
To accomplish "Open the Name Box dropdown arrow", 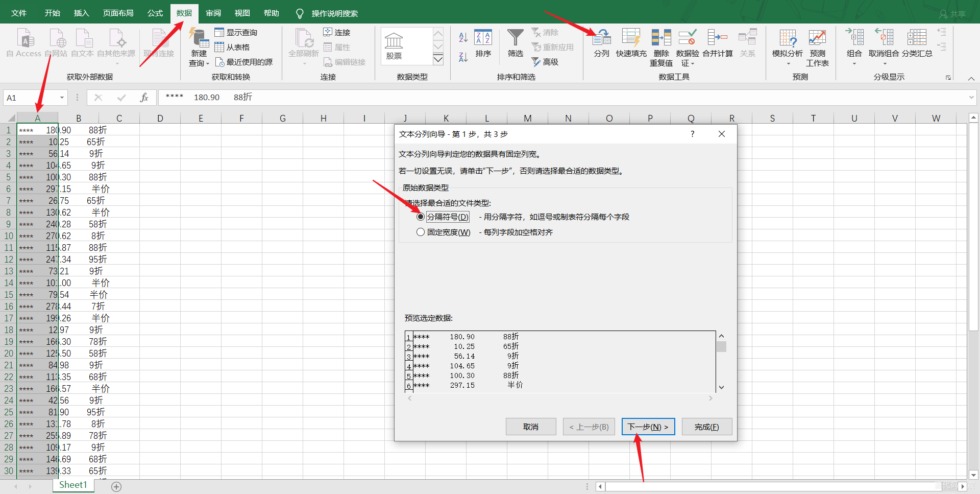I will coord(62,98).
